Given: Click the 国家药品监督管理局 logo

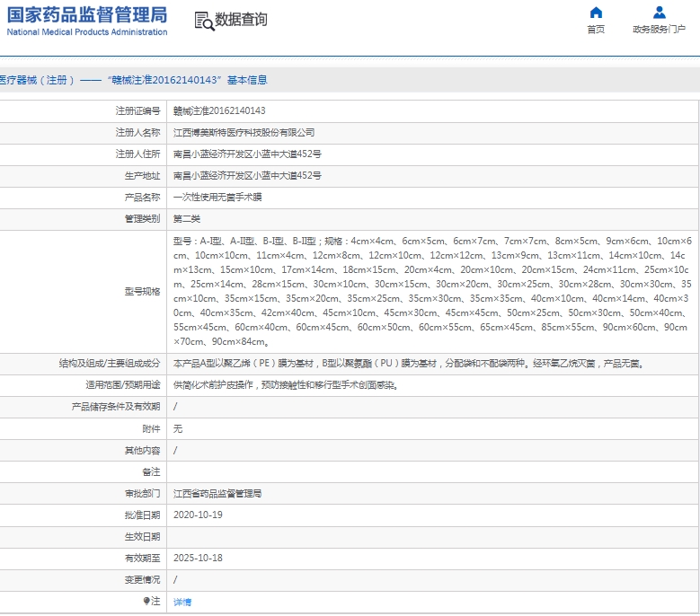Looking at the screenshot, I should point(87,14).
